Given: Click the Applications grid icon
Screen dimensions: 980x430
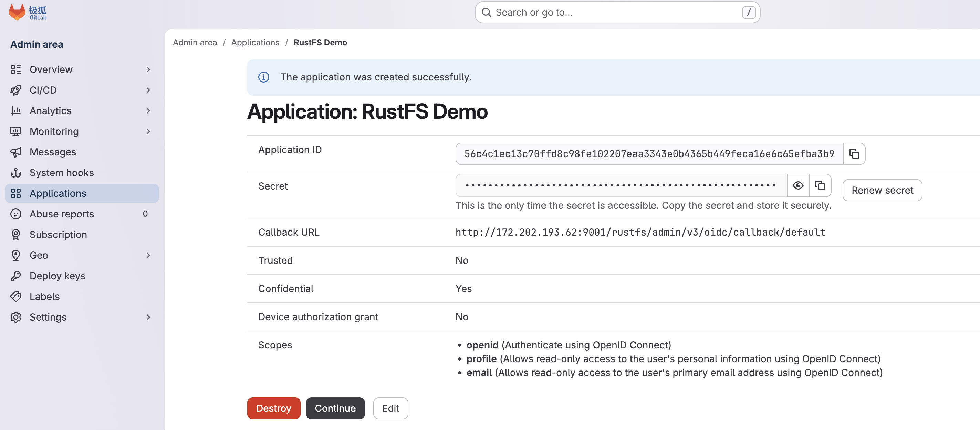Looking at the screenshot, I should tap(15, 193).
